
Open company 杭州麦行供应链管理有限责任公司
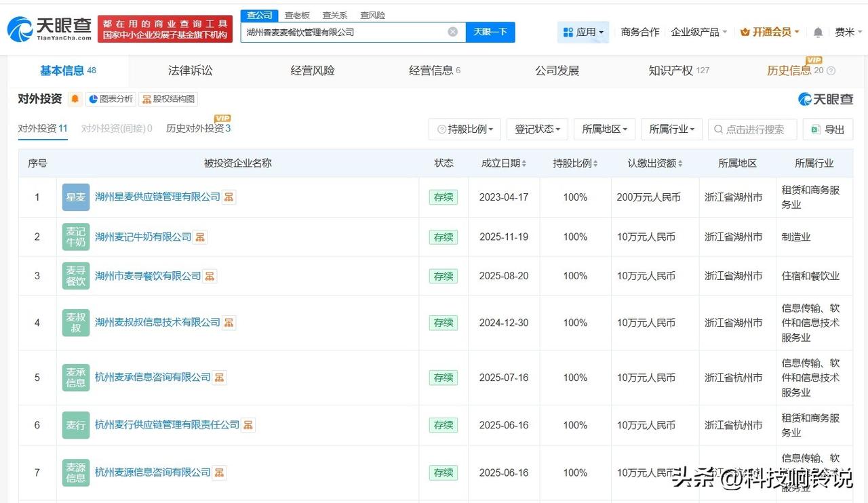[x=167, y=425]
